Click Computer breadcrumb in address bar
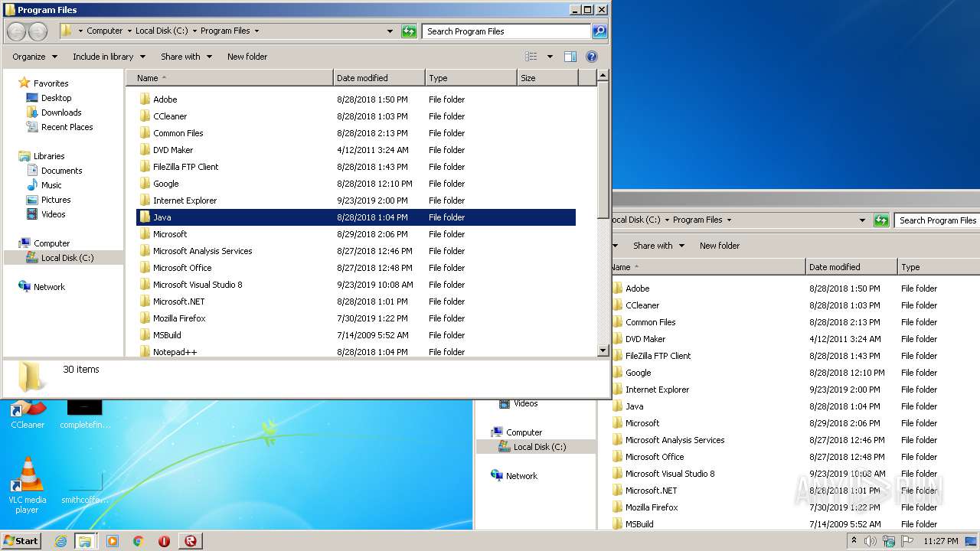 tap(105, 31)
